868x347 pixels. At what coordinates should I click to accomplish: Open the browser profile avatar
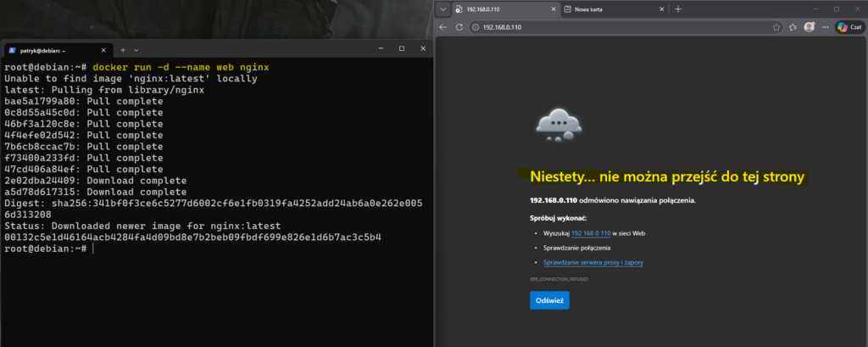pos(810,27)
